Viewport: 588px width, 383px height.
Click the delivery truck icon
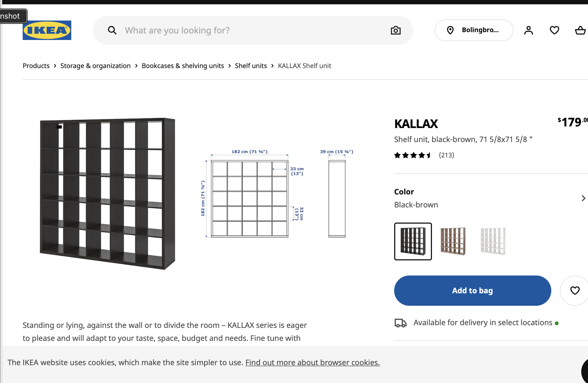pyautogui.click(x=401, y=323)
